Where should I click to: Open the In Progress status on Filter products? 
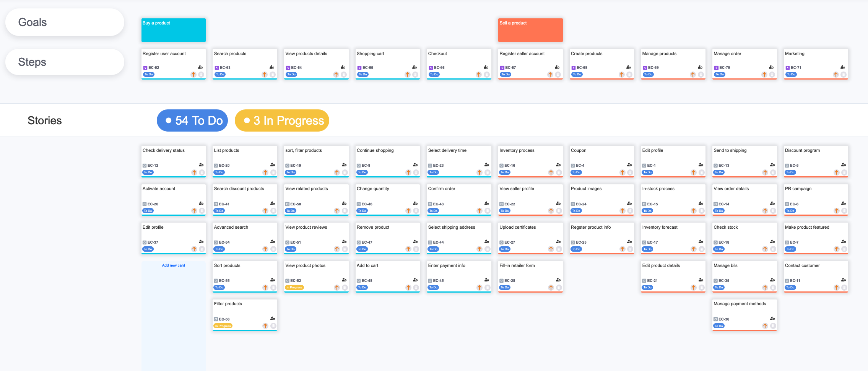223,326
